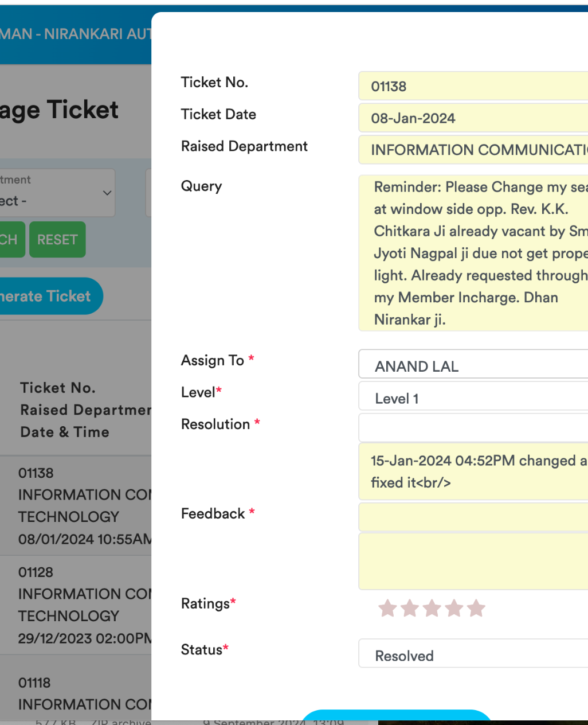588x725 pixels.
Task: Set rating to five stars
Action: point(476,608)
